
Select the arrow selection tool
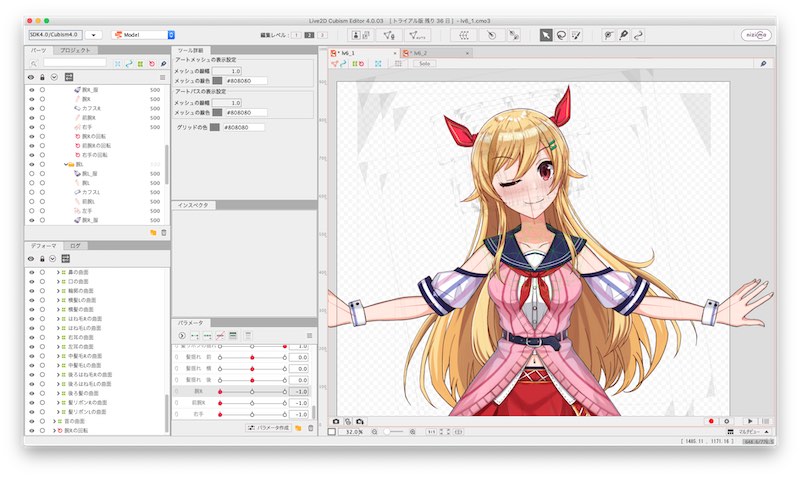(x=546, y=35)
